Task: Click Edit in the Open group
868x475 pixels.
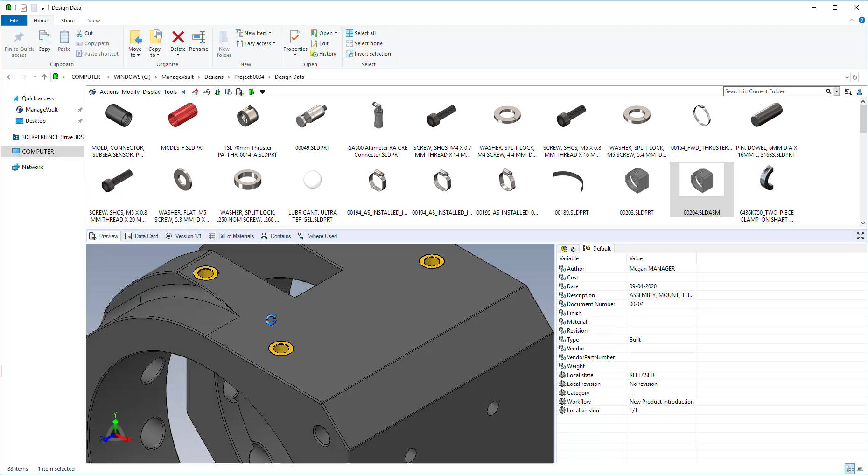Action: 320,43
